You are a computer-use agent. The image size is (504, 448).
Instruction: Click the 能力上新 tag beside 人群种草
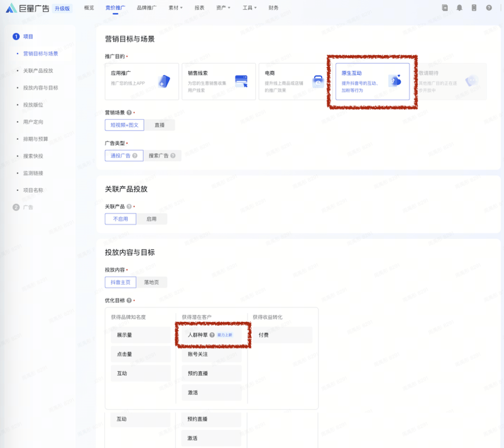(224, 335)
